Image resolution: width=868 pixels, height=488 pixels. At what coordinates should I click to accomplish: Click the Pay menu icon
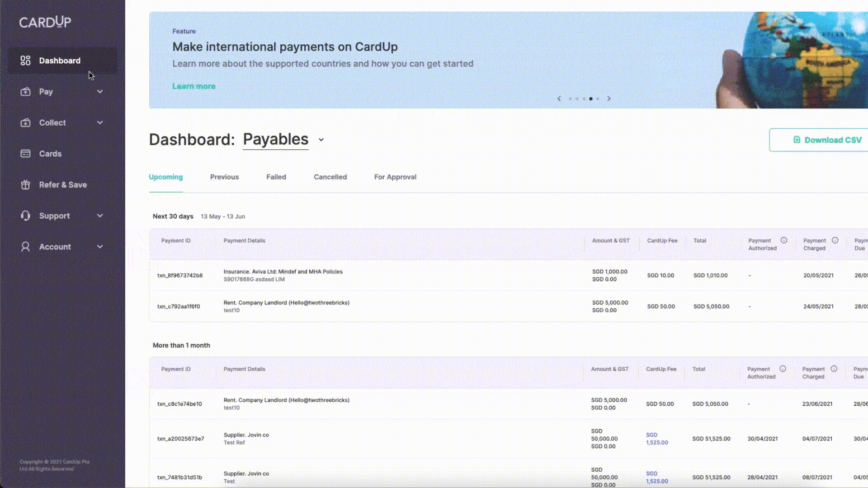[x=25, y=92]
